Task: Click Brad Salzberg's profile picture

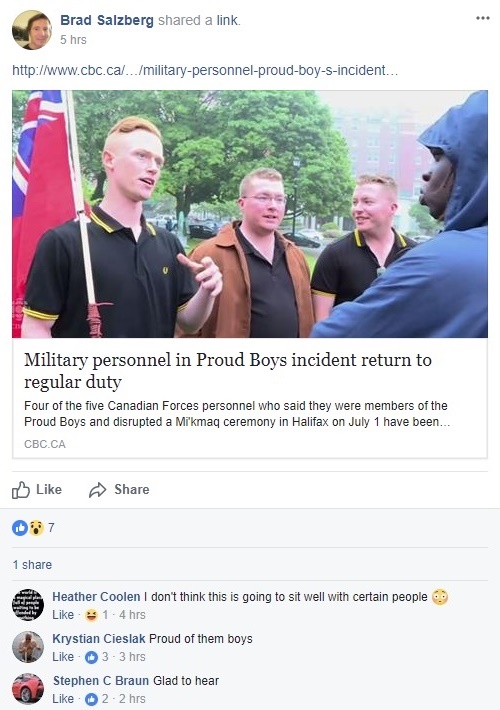Action: point(32,30)
